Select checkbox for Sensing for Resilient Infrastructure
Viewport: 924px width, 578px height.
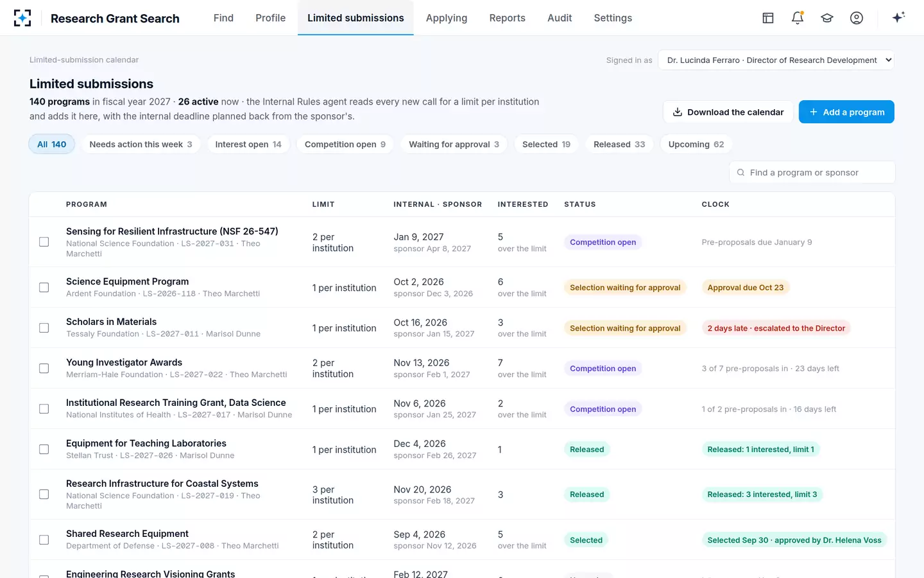coord(44,242)
